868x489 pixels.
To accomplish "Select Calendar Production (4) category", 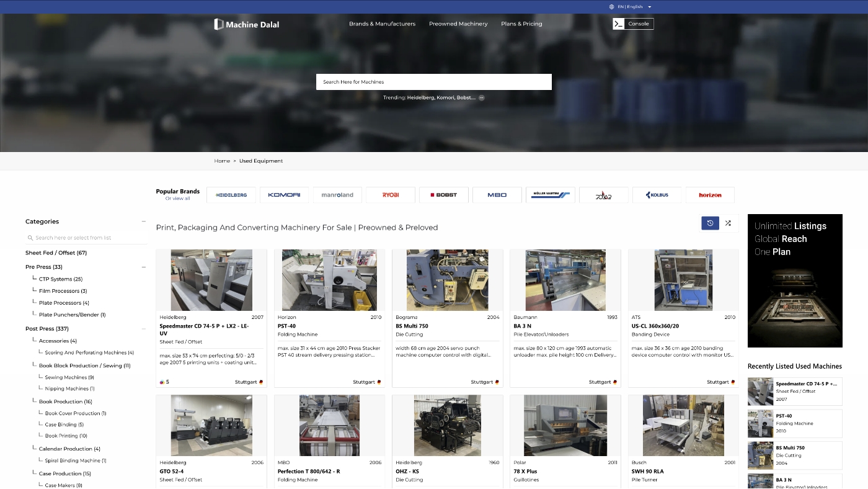I will click(70, 449).
